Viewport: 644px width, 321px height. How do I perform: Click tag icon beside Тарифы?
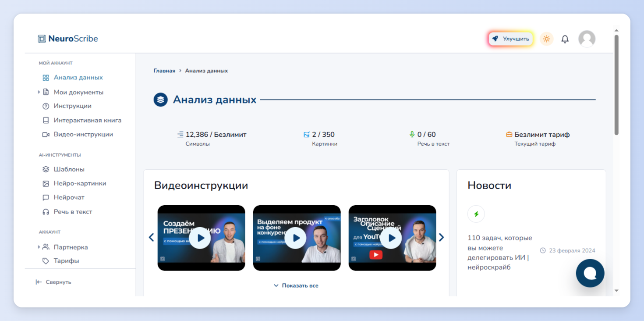point(46,261)
